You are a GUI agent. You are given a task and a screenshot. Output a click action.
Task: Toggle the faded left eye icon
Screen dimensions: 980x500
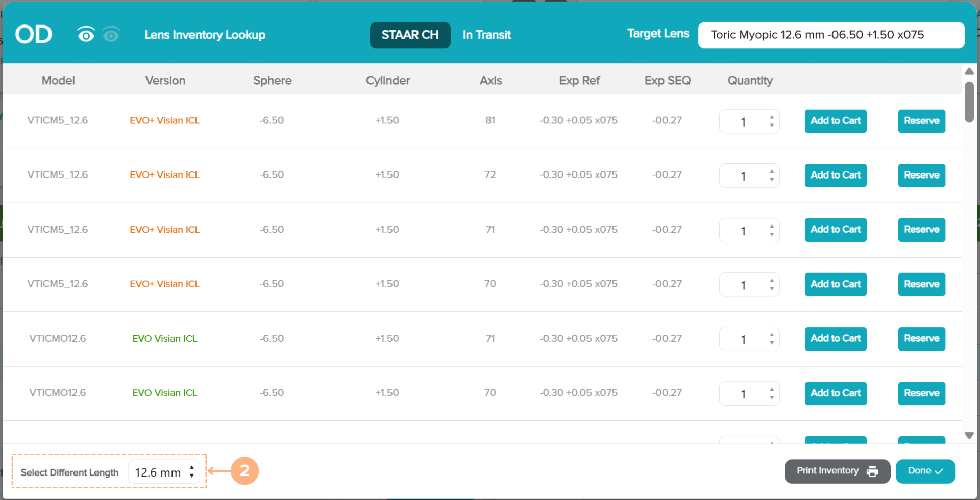(x=111, y=35)
